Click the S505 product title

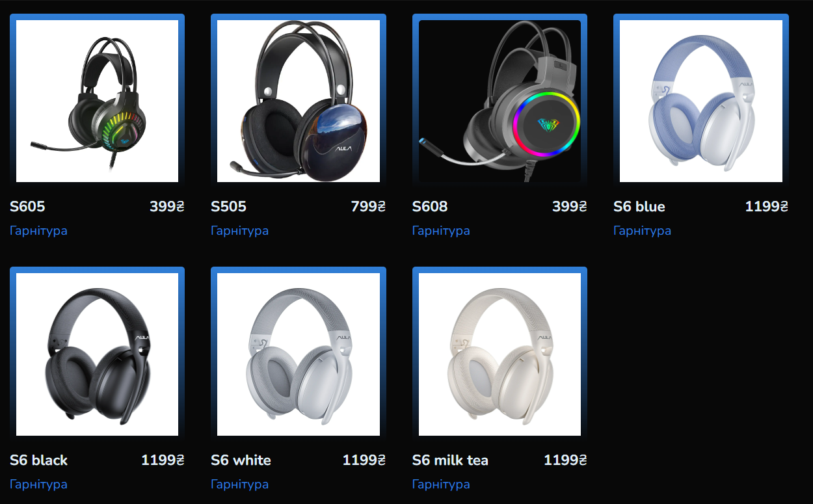click(228, 207)
